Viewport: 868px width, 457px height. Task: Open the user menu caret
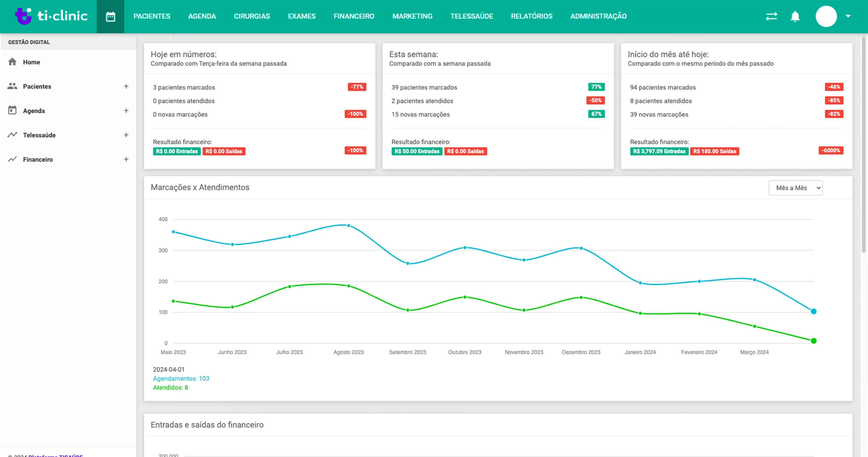848,16
